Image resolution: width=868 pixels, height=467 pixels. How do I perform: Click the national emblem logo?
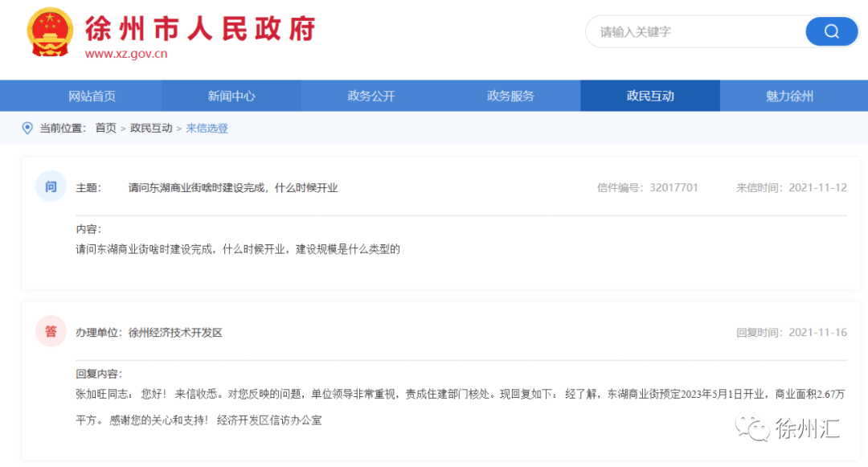50,34
